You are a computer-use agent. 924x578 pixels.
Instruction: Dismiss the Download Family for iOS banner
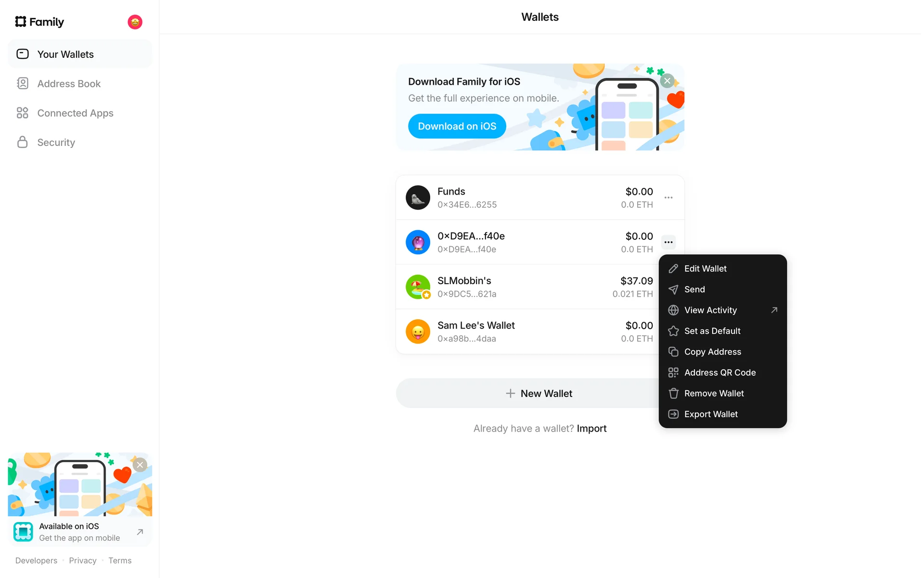[x=667, y=81]
